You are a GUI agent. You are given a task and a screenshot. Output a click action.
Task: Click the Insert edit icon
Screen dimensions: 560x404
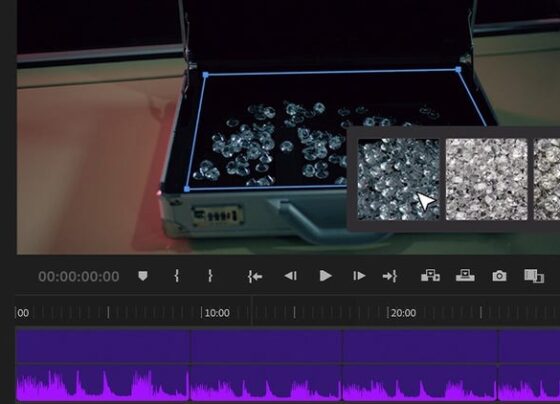pyautogui.click(x=430, y=275)
